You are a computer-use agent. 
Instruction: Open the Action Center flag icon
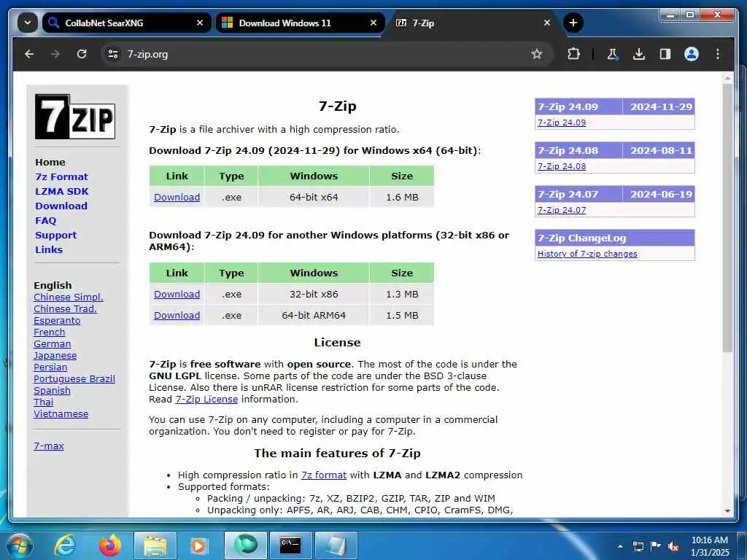656,546
